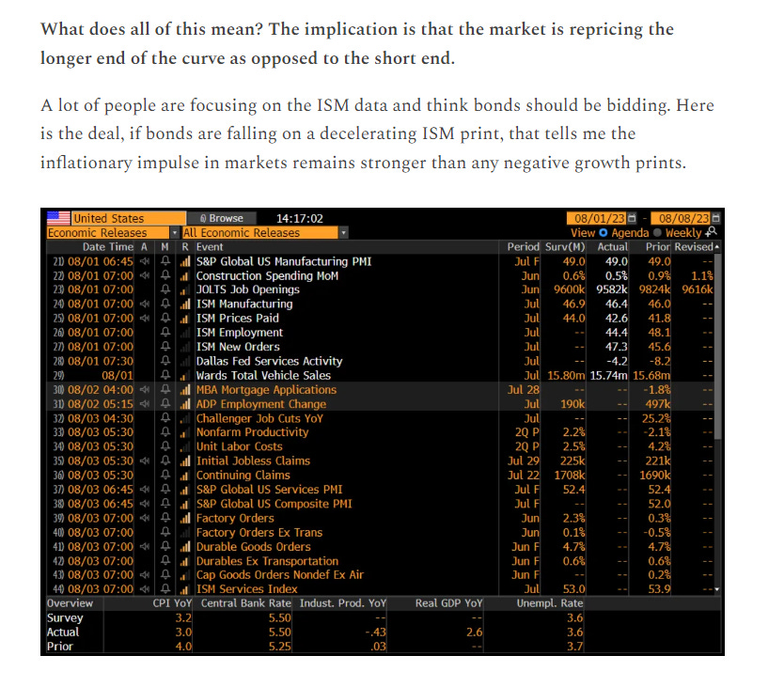Click relevance bars icon for Nonfarm Productivity
784x687 pixels.
tap(185, 432)
